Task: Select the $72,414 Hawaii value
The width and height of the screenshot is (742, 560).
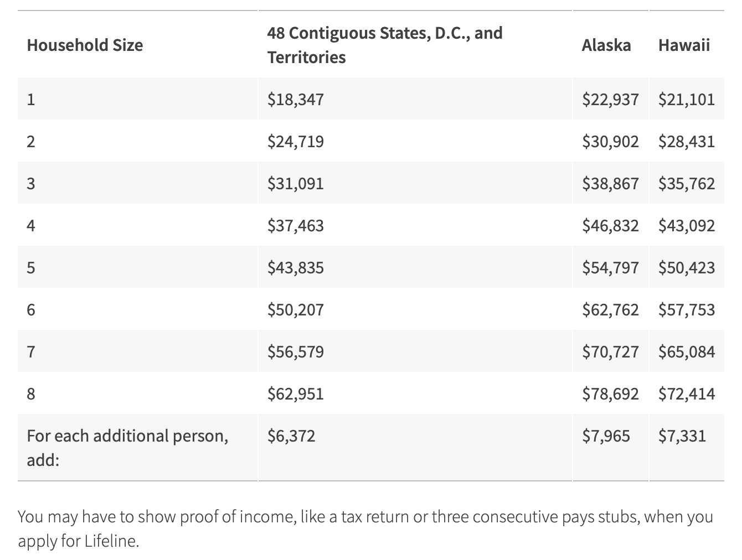Action: click(x=687, y=393)
